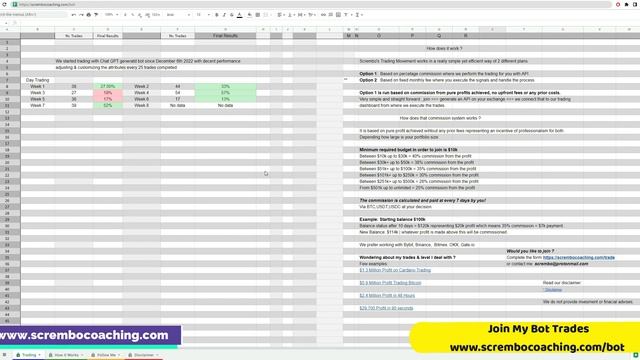Select the 'Week 1' cell
The image size is (640, 360).
coord(38,87)
